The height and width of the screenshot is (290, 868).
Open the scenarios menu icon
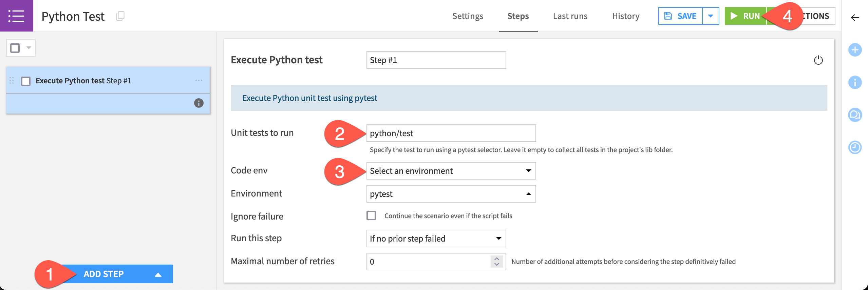tap(16, 16)
